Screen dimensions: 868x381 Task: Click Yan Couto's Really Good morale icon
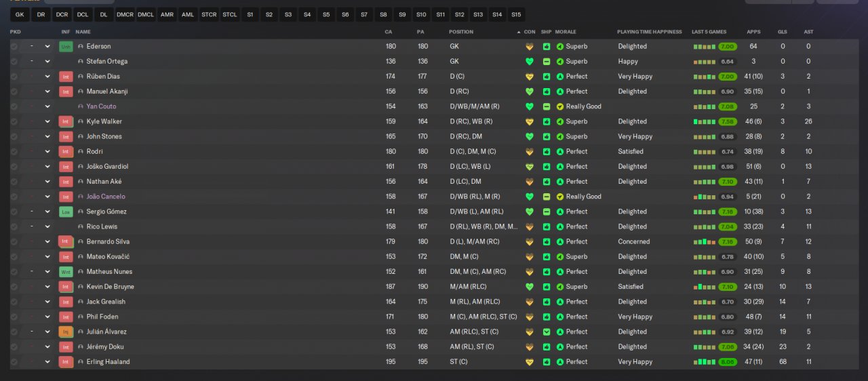pyautogui.click(x=560, y=106)
